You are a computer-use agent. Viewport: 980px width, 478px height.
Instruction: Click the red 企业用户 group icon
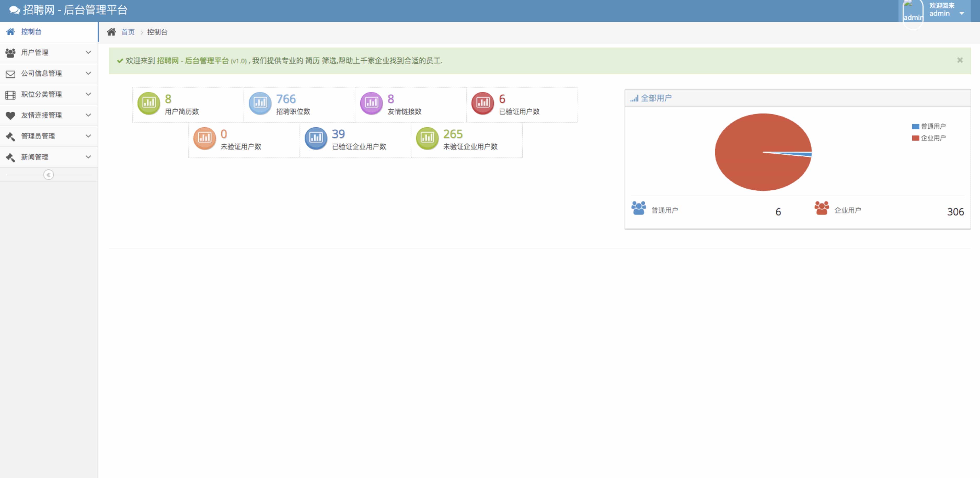[x=822, y=208]
